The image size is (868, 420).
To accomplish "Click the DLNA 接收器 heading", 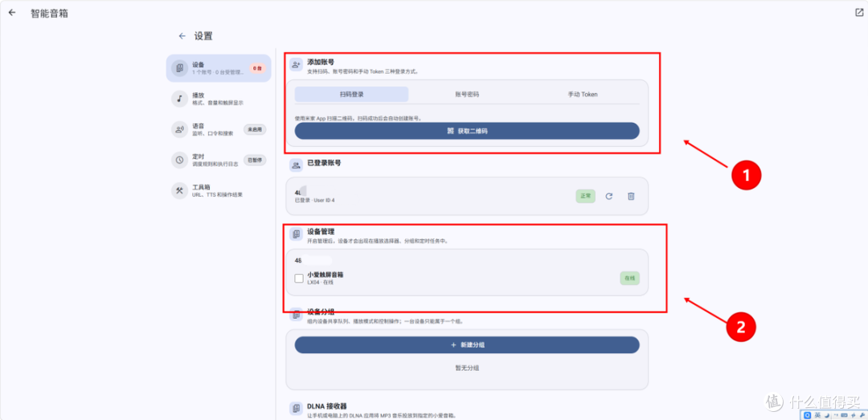I will [326, 406].
